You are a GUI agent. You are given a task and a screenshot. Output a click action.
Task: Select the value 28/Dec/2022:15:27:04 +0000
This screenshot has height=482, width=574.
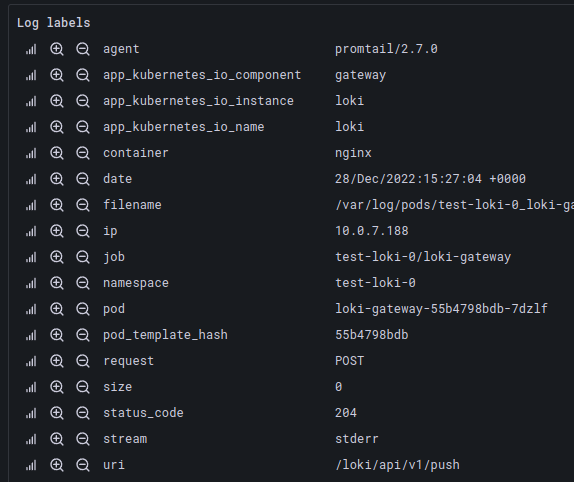coord(430,179)
